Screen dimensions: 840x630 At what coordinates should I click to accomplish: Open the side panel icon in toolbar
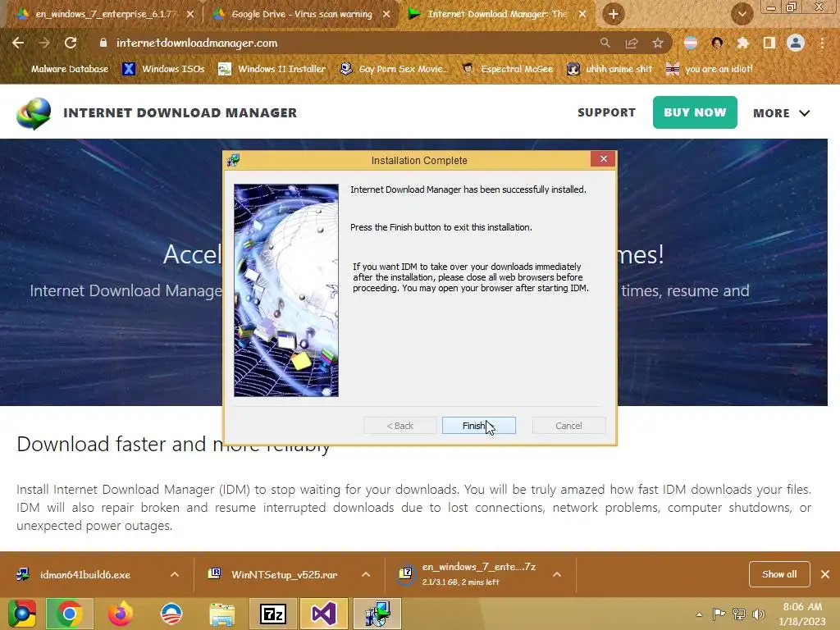pos(769,43)
